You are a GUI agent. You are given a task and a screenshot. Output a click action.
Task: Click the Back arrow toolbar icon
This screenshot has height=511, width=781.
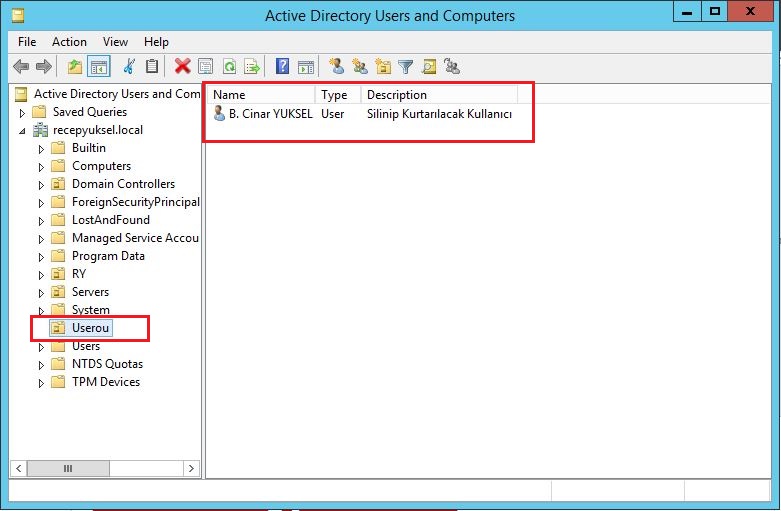point(21,66)
